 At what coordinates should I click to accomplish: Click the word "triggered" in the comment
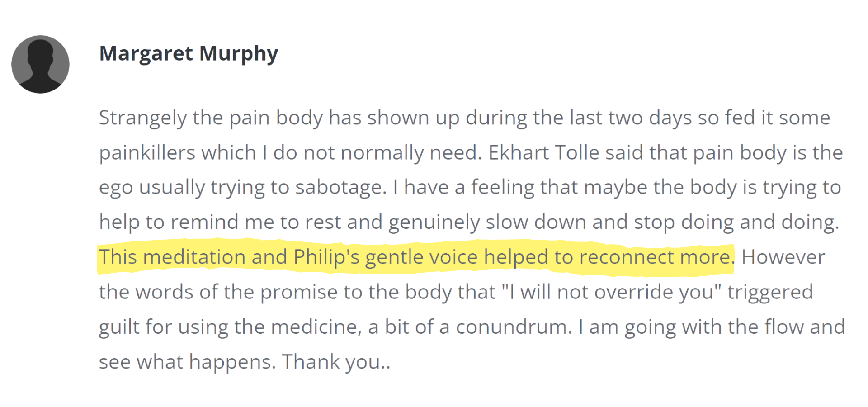(770, 292)
